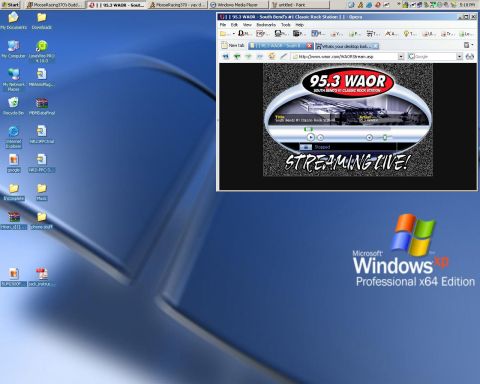Click the 95.3 WAOR logo
This screenshot has height=384, width=480.
pos(348,83)
